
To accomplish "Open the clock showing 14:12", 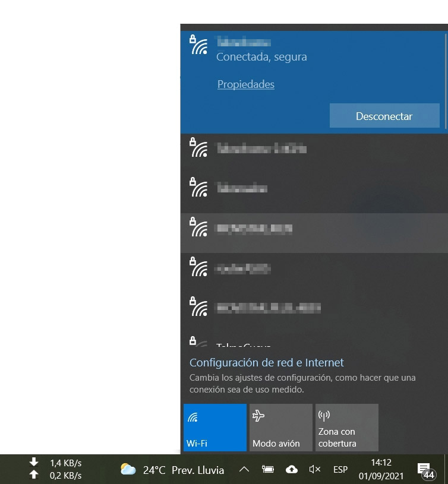I will click(x=381, y=469).
